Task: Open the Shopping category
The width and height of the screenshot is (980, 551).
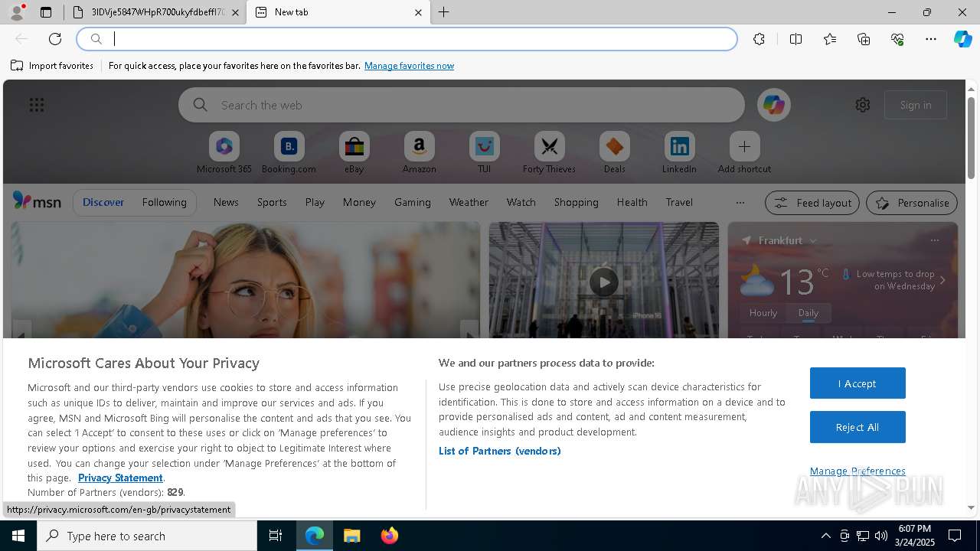Action: pyautogui.click(x=577, y=202)
